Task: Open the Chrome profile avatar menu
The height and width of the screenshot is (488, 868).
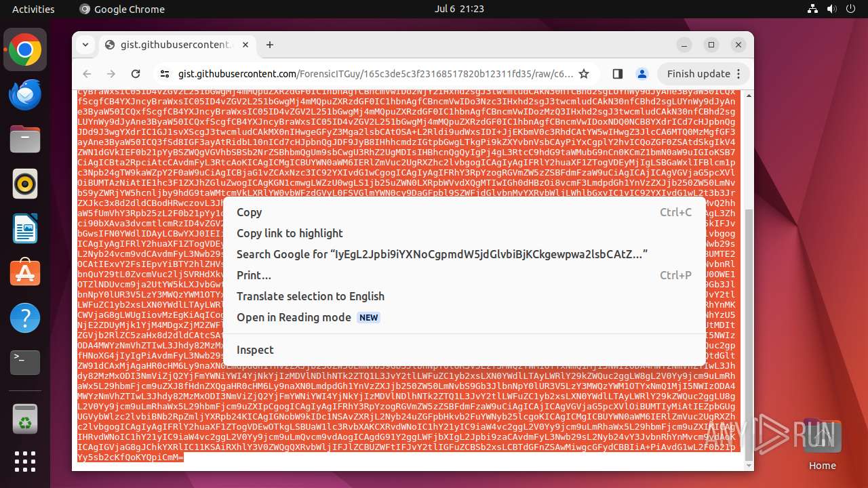Action: 642,74
